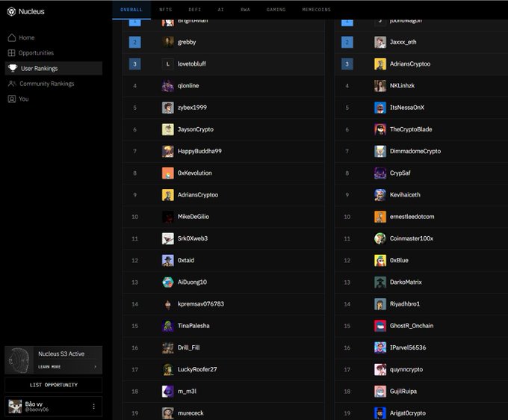
Task: Open GhostR_Onchain's avatar
Action: point(380,326)
